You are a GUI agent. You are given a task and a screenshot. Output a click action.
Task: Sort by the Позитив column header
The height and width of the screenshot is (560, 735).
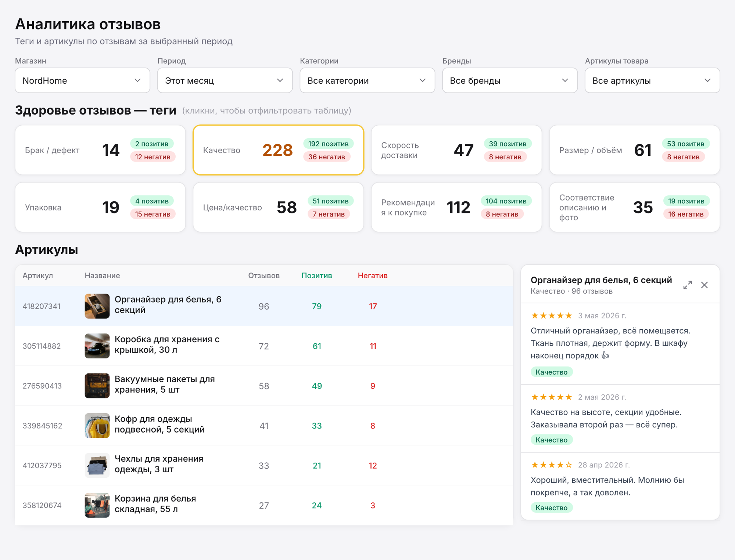317,275
